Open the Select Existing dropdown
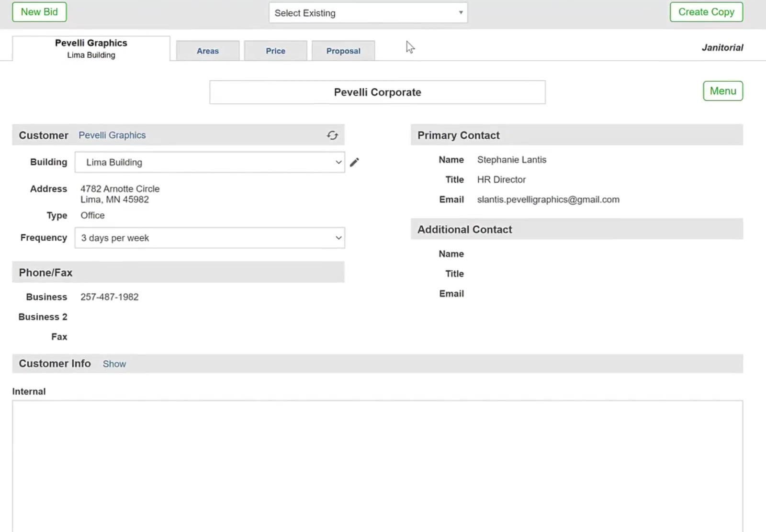The height and width of the screenshot is (532, 766). click(368, 13)
